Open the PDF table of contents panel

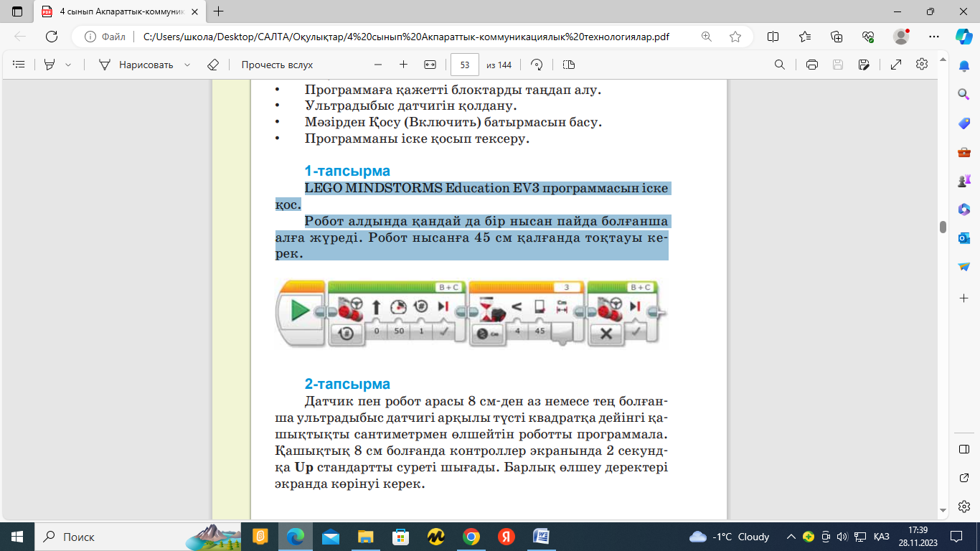click(x=19, y=65)
